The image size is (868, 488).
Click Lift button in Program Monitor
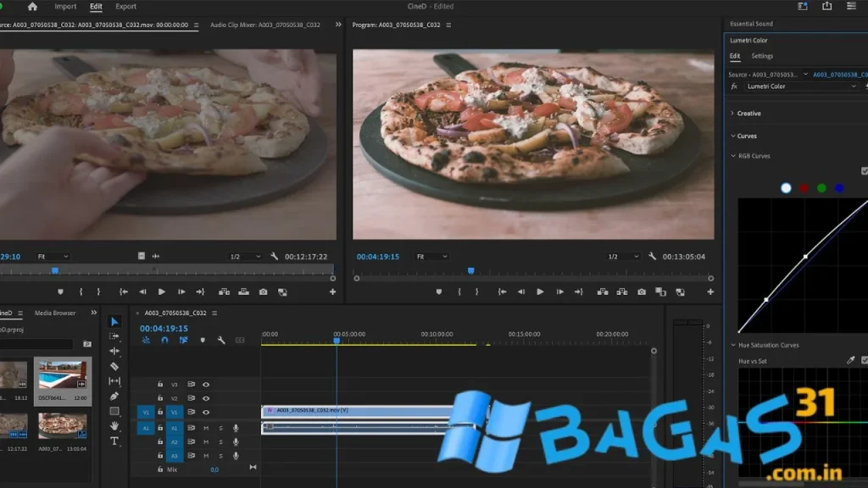pos(603,292)
